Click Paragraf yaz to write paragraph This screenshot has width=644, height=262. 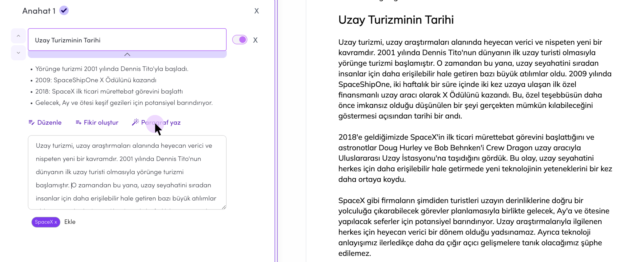[x=156, y=122]
